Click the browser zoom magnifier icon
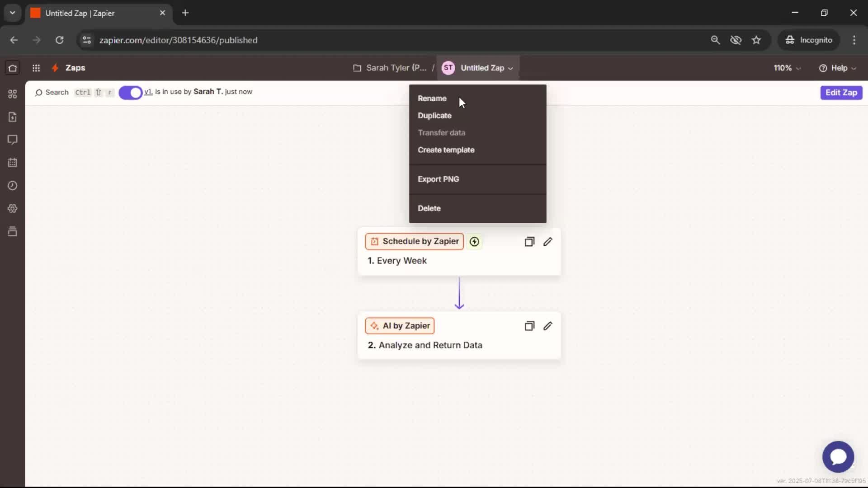Image resolution: width=868 pixels, height=488 pixels. click(715, 40)
